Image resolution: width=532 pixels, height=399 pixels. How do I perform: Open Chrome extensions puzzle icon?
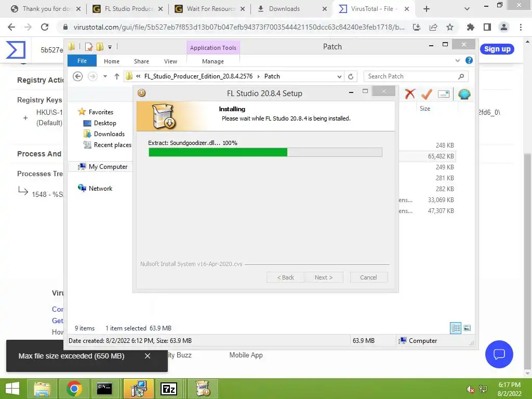(471, 27)
